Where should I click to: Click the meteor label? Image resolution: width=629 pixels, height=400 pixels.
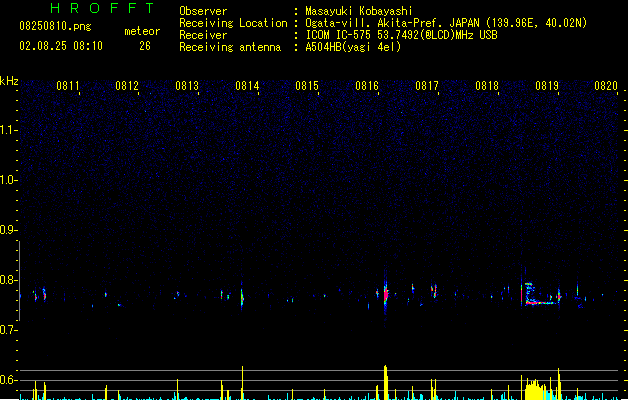coord(142,31)
